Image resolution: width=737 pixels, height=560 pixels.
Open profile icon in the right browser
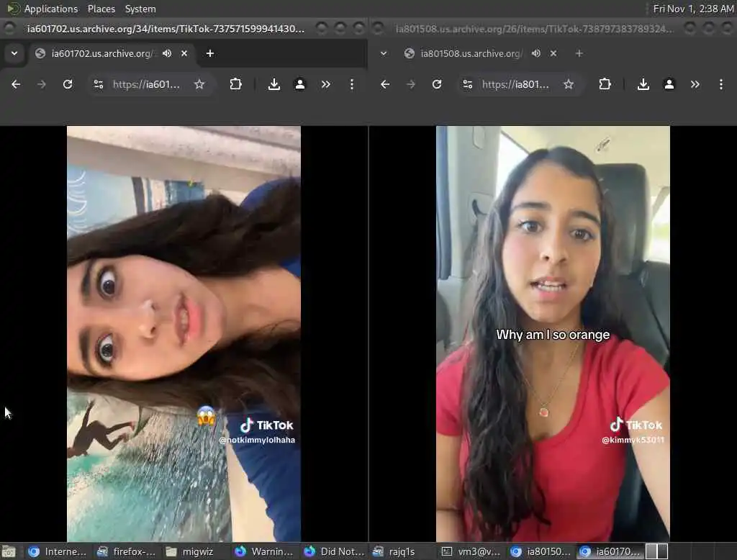(669, 84)
